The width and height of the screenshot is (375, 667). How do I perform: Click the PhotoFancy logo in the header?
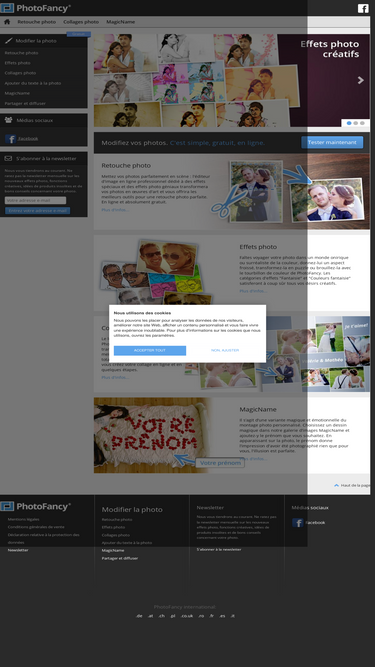point(35,8)
